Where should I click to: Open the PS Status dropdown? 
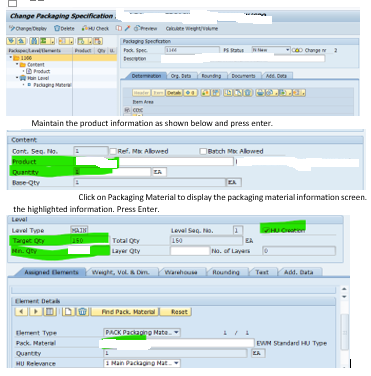point(288,50)
